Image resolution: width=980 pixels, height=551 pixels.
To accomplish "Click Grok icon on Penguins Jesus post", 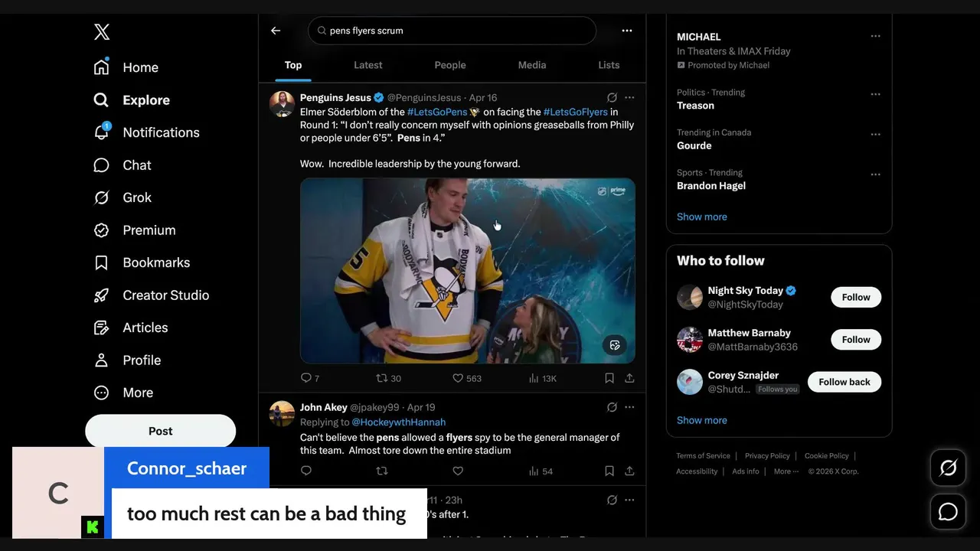I will [612, 98].
